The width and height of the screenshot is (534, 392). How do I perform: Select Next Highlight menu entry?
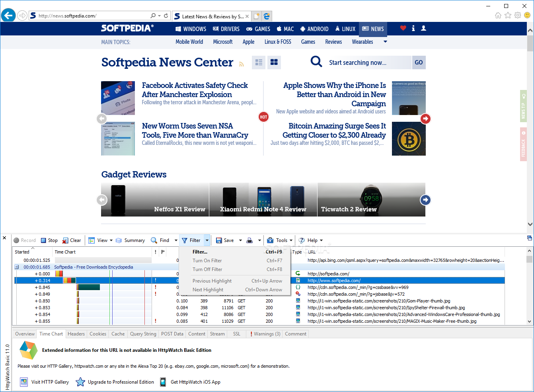(x=235, y=290)
